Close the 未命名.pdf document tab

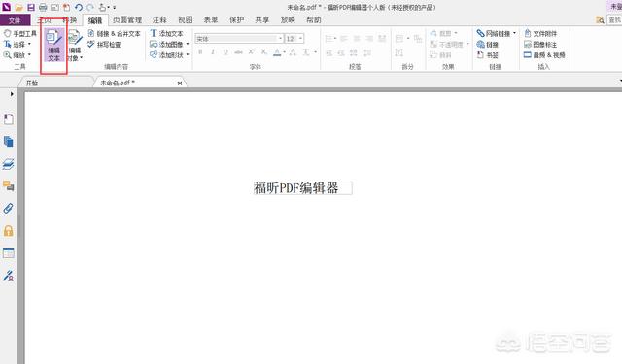(180, 83)
